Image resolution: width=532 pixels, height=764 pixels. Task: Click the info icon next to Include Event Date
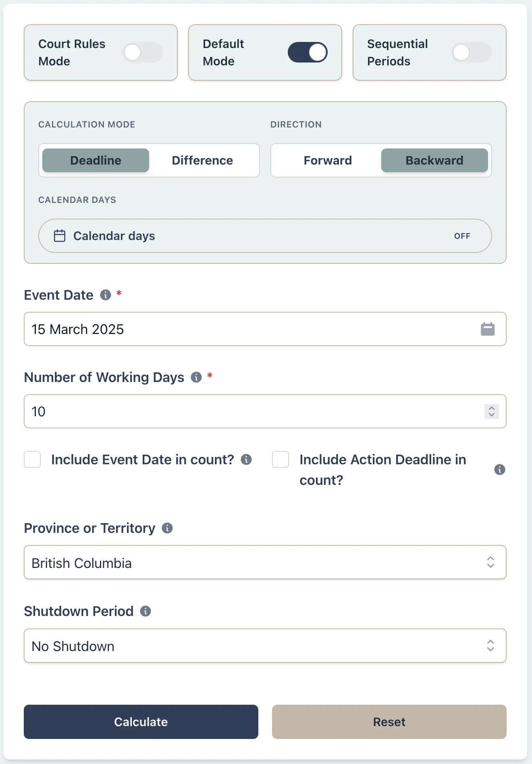click(247, 459)
